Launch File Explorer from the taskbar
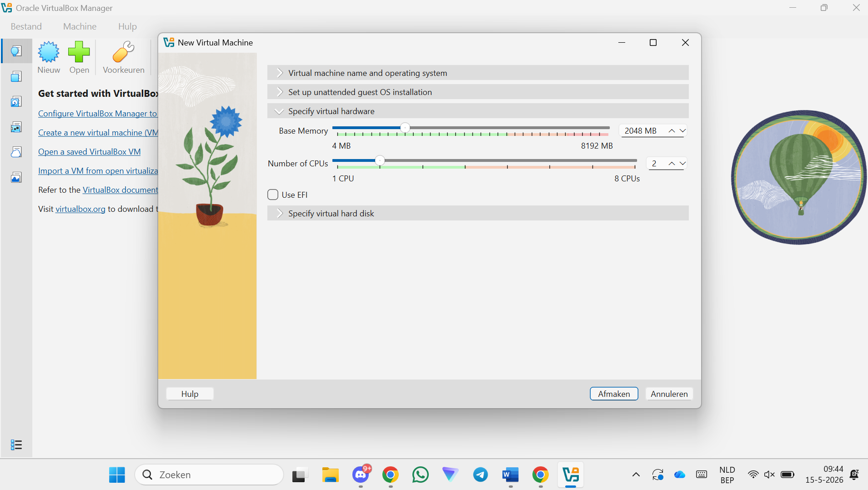Image resolution: width=868 pixels, height=490 pixels. click(x=331, y=475)
